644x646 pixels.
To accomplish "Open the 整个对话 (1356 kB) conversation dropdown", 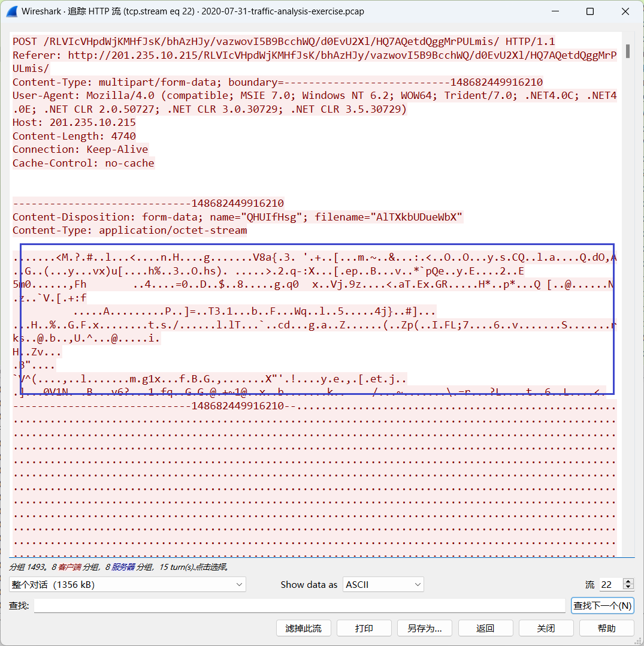I will coord(127,584).
